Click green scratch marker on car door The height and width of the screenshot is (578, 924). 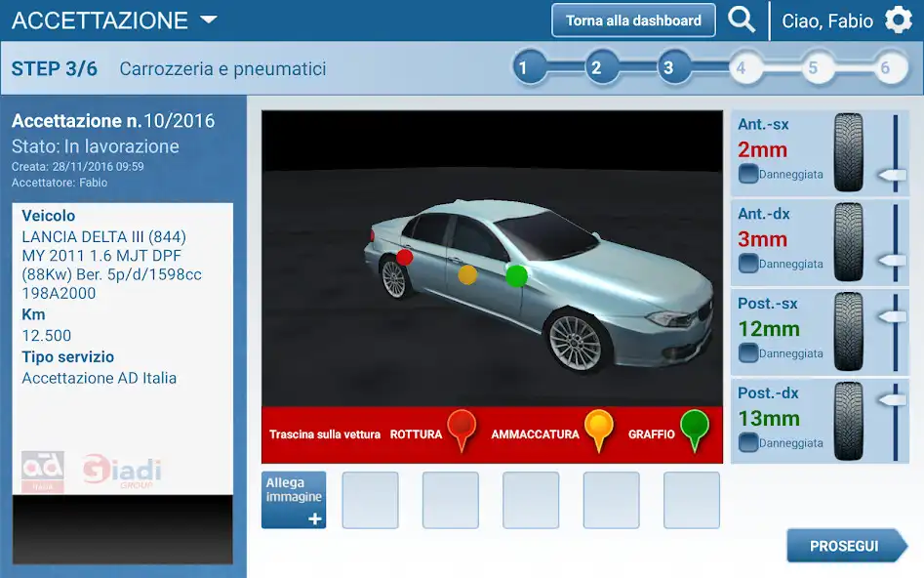pos(516,275)
